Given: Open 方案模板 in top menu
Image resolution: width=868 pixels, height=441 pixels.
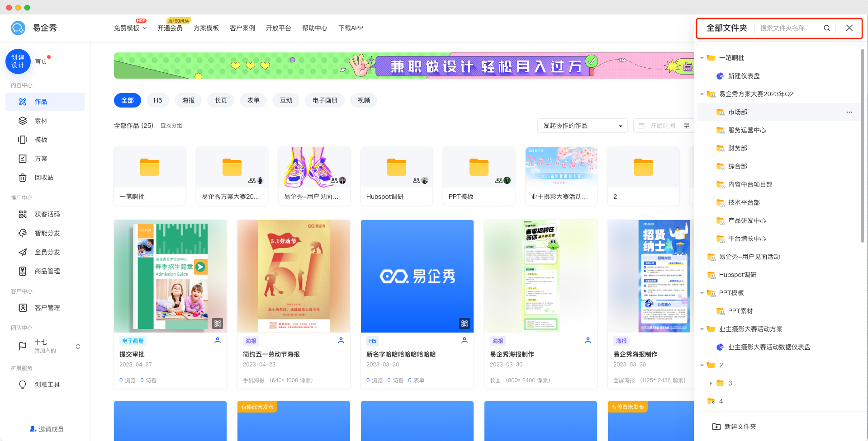Looking at the screenshot, I should tap(206, 28).
